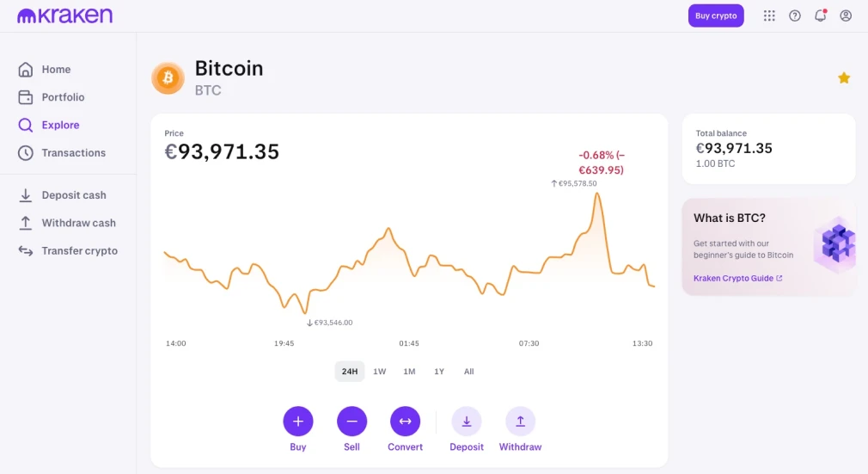Open Transactions from the sidebar

[x=73, y=153]
